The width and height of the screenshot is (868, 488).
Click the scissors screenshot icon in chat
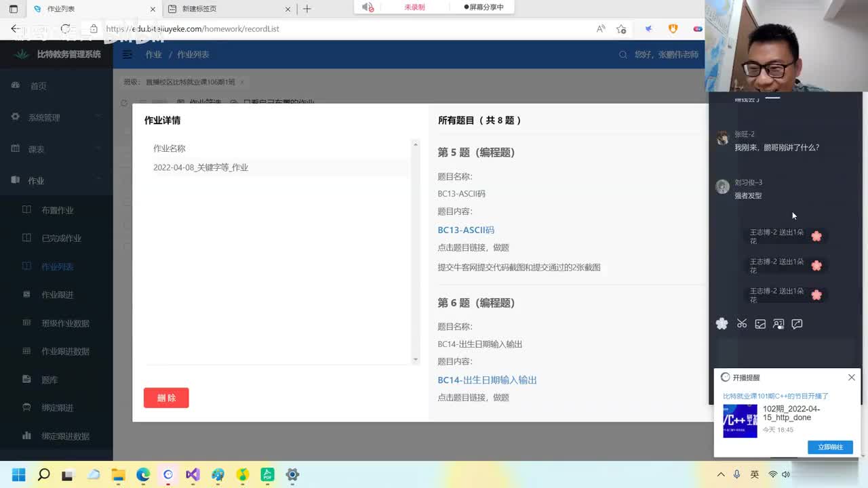(x=742, y=324)
